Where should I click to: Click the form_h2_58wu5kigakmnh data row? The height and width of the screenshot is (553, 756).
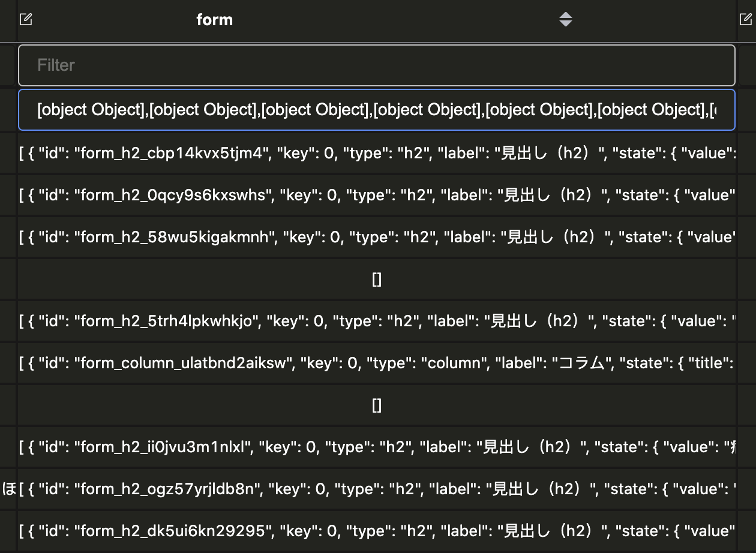[377, 236]
